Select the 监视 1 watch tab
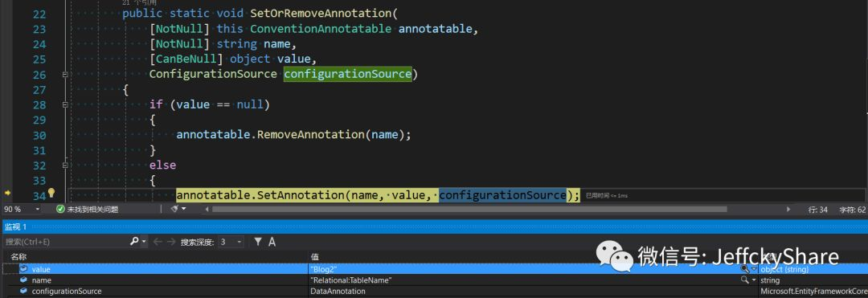This screenshot has height=298, width=868. pos(16,227)
